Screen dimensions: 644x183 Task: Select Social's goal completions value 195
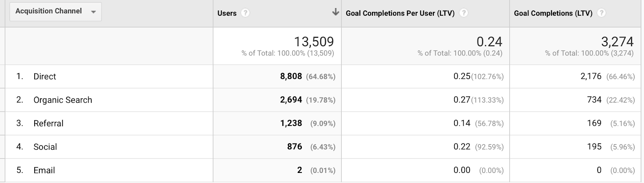pyautogui.click(x=594, y=147)
